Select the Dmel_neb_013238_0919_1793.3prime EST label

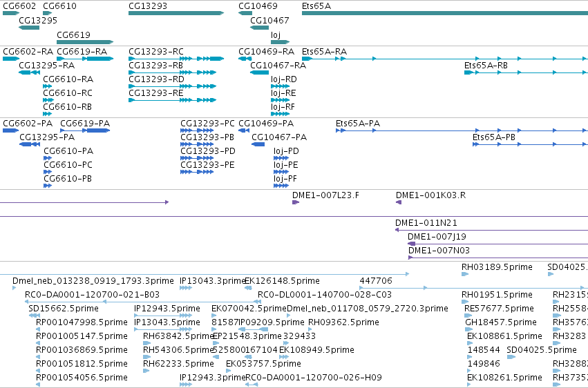(93, 281)
